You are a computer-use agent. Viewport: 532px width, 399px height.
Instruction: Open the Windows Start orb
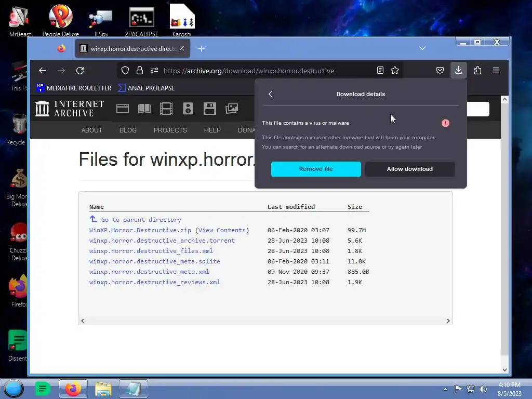pos(14,389)
